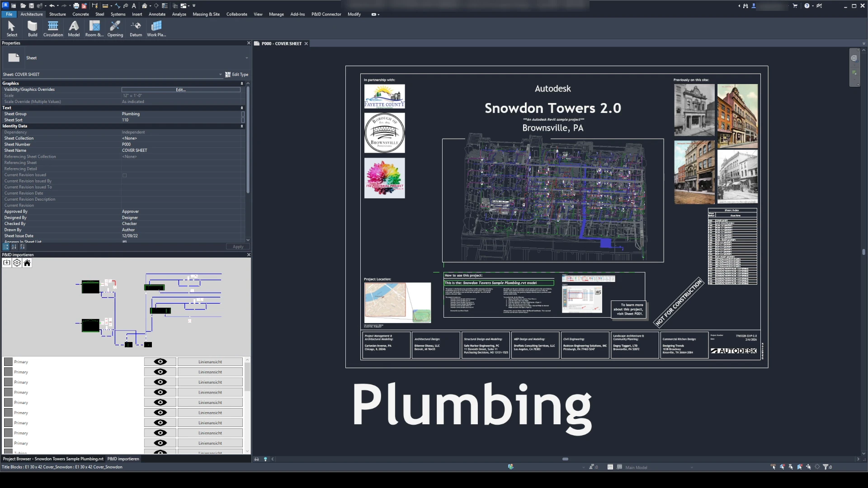Click the Save icon in quick access toolbar
The width and height of the screenshot is (868, 488).
click(x=31, y=6)
